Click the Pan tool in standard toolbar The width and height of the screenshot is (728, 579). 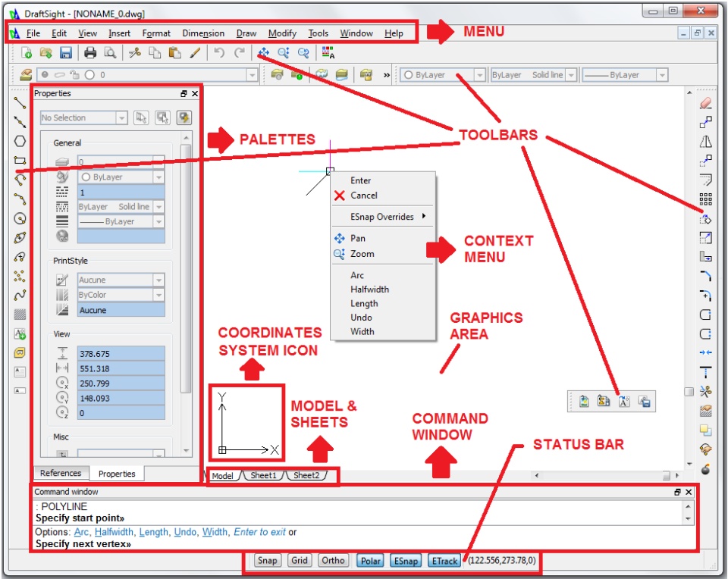264,52
